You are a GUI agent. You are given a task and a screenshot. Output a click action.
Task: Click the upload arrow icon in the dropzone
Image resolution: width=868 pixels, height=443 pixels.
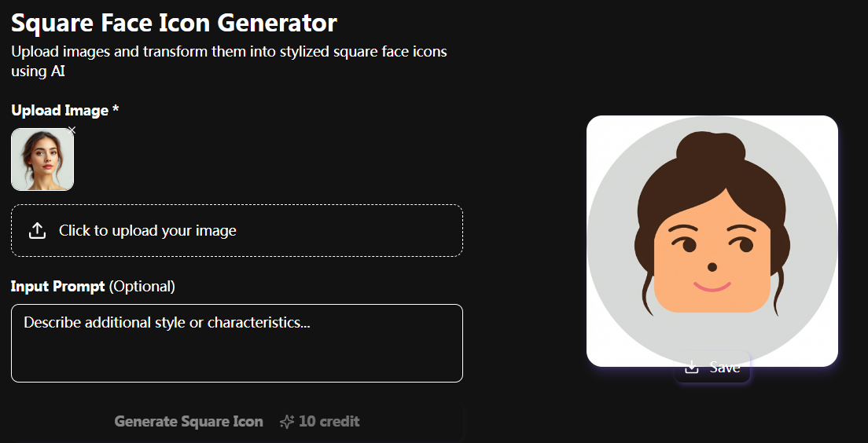[37, 231]
